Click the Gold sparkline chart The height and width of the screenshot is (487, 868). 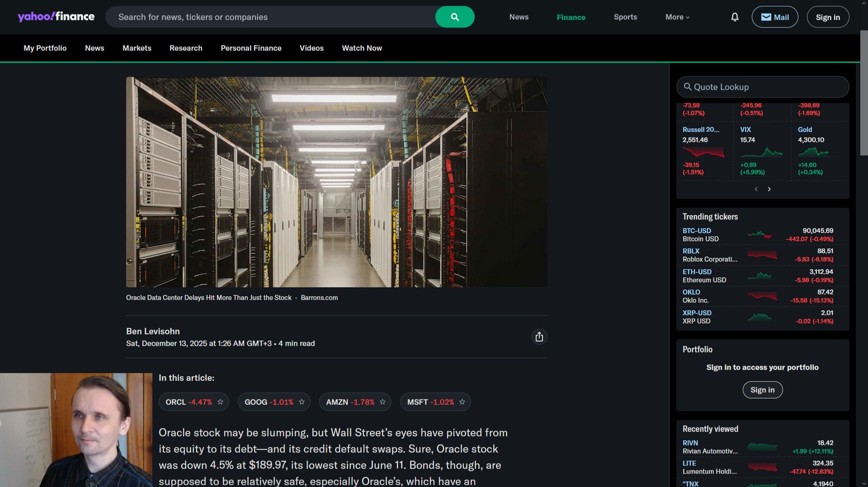(x=819, y=153)
